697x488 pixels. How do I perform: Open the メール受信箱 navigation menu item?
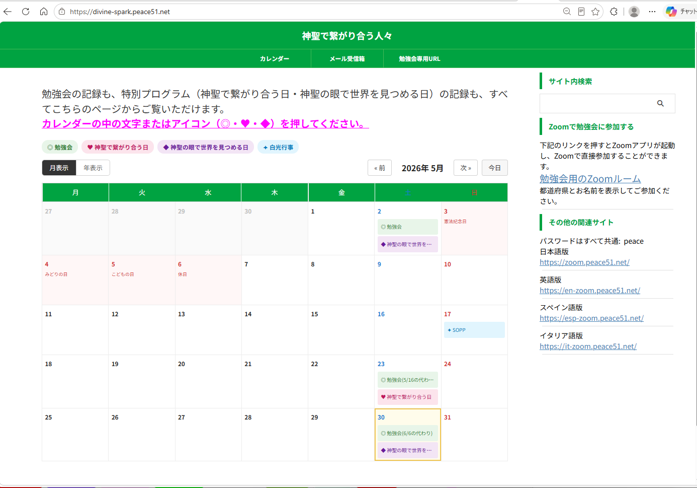(x=347, y=59)
